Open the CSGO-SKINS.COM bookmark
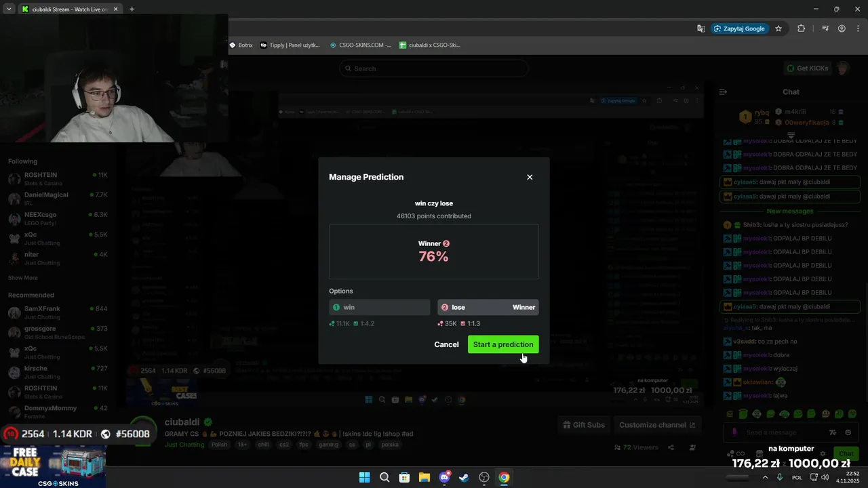The height and width of the screenshot is (488, 868). [361, 45]
